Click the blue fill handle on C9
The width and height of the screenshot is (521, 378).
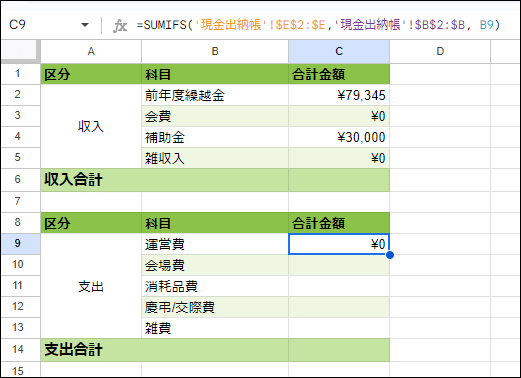(x=390, y=255)
